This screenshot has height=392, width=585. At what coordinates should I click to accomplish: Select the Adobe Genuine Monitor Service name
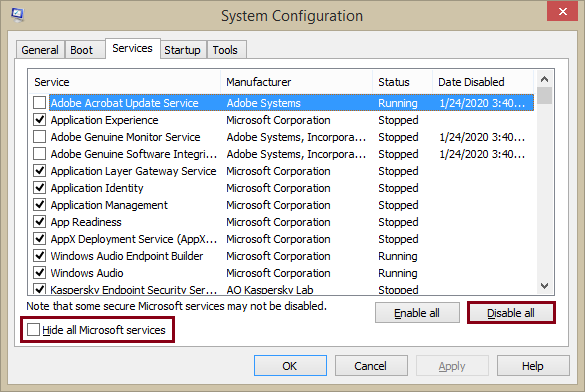point(125,137)
